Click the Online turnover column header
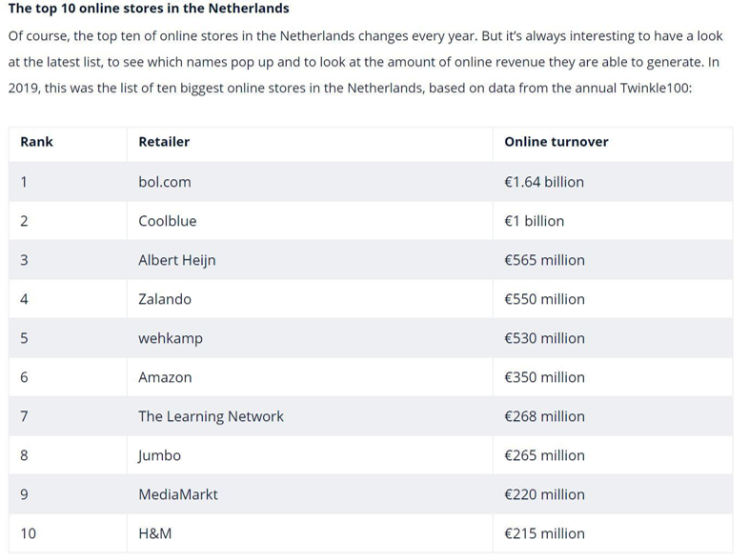 [x=556, y=142]
